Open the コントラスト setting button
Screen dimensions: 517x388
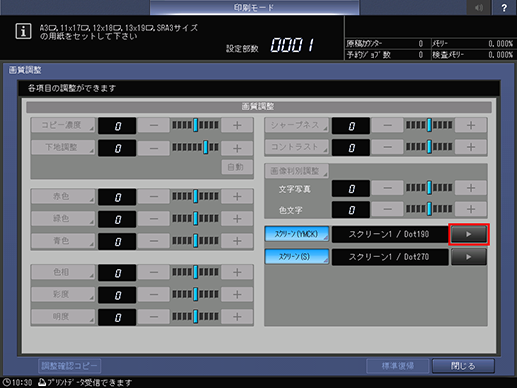297,147
